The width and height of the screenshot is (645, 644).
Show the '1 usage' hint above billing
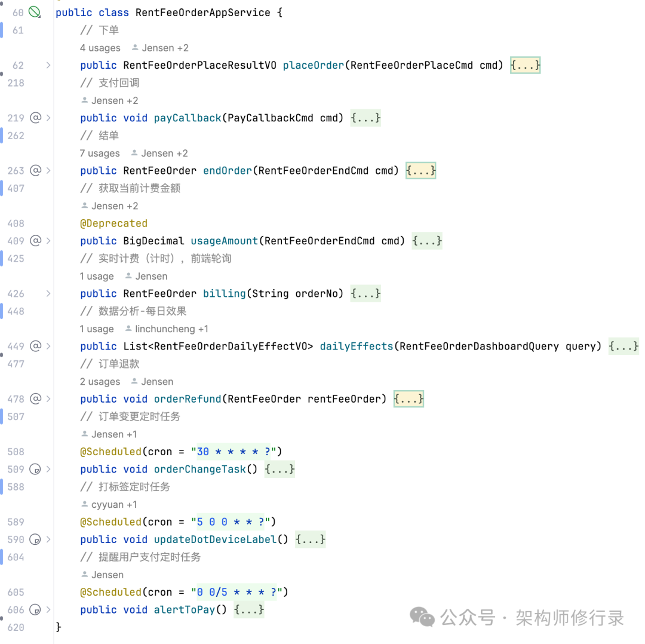pos(97,276)
